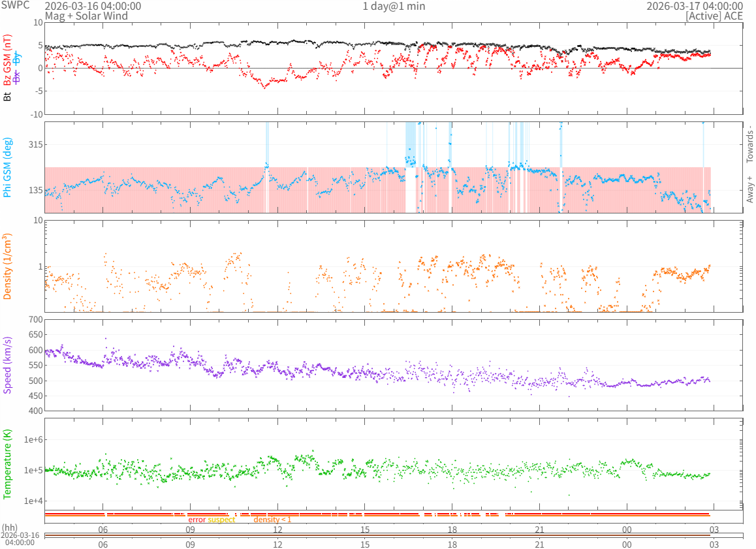Click the Density (1/cm³) axis label
756x549 pixels.
(7, 266)
